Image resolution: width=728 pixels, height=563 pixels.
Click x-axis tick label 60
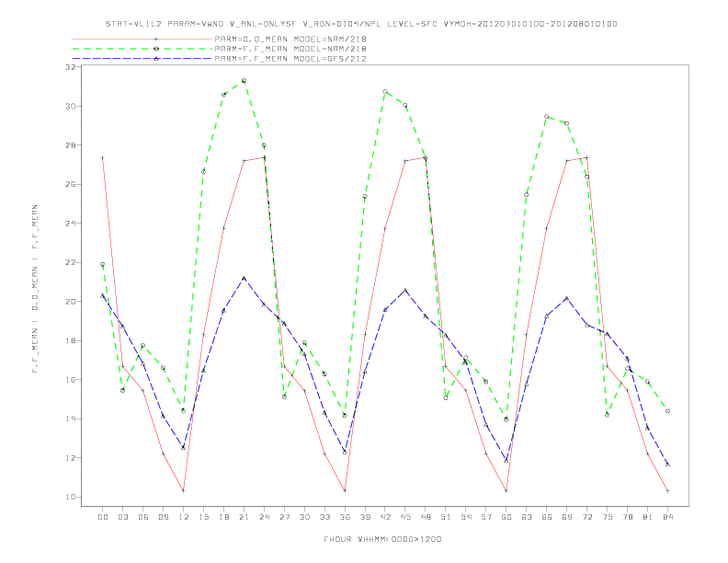coord(506,517)
